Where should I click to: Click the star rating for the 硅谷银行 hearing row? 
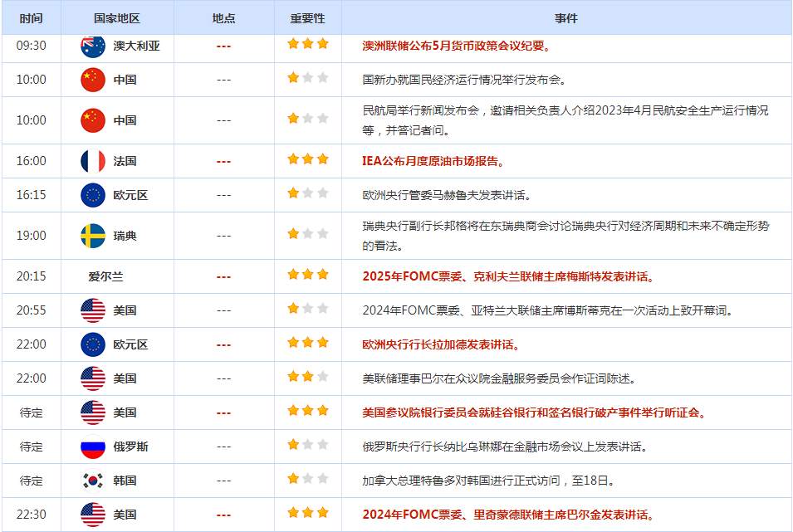[x=308, y=410]
